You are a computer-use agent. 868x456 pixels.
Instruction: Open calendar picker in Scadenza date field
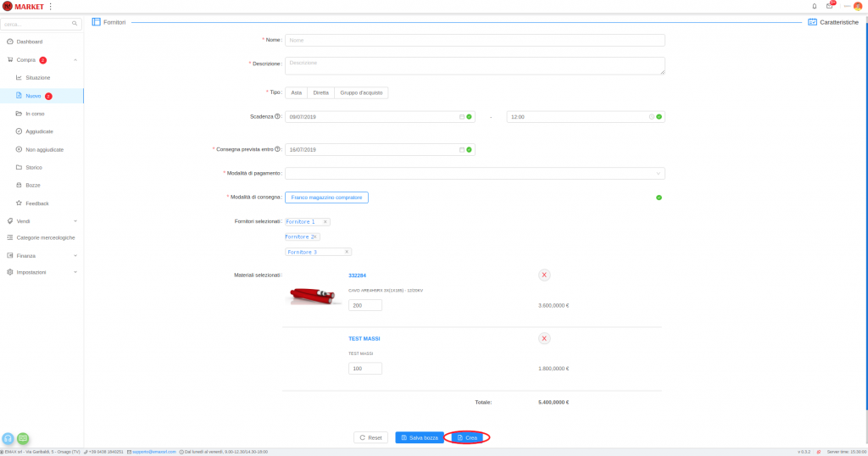click(462, 116)
